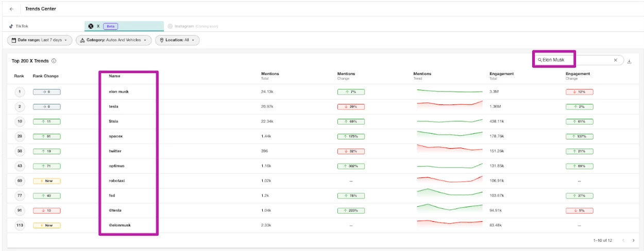Sort by Mentions Change column header
Image resolution: width=644 pixels, height=251 pixels.
(x=346, y=76)
